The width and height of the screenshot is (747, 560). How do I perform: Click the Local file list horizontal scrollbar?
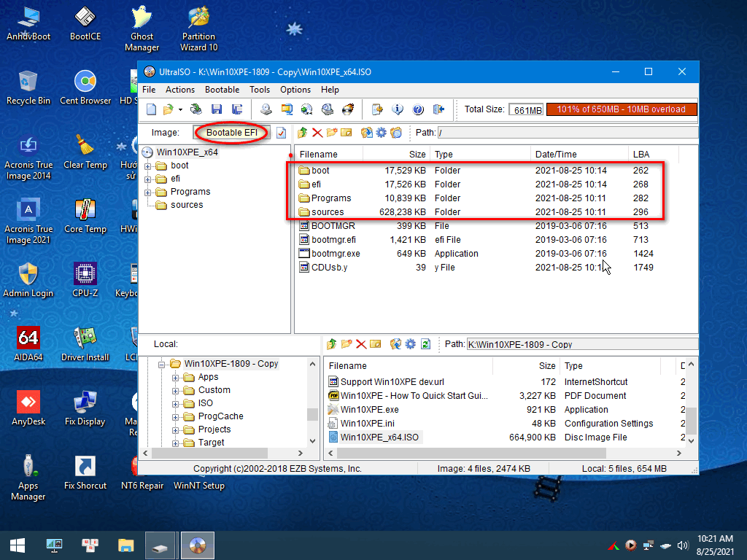coord(505,454)
